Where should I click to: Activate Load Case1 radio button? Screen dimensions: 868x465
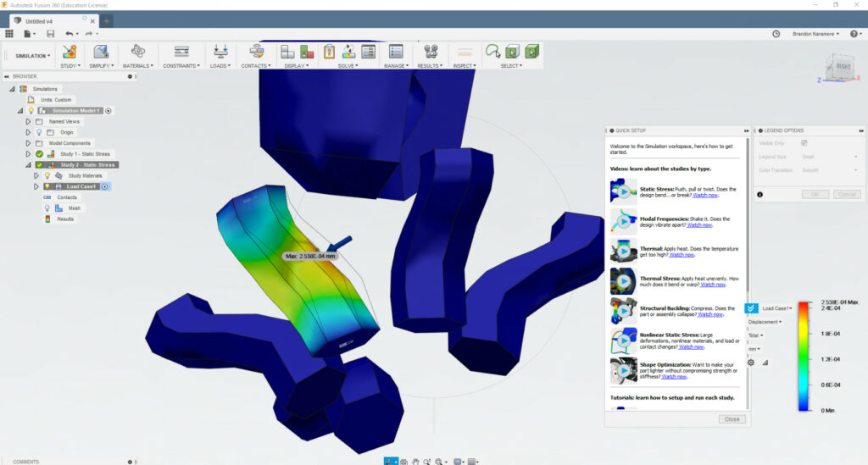[104, 186]
